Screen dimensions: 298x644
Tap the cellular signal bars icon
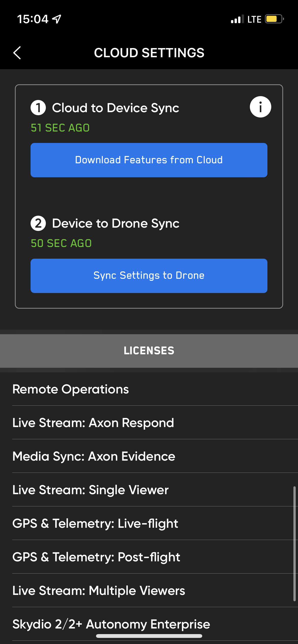(237, 19)
